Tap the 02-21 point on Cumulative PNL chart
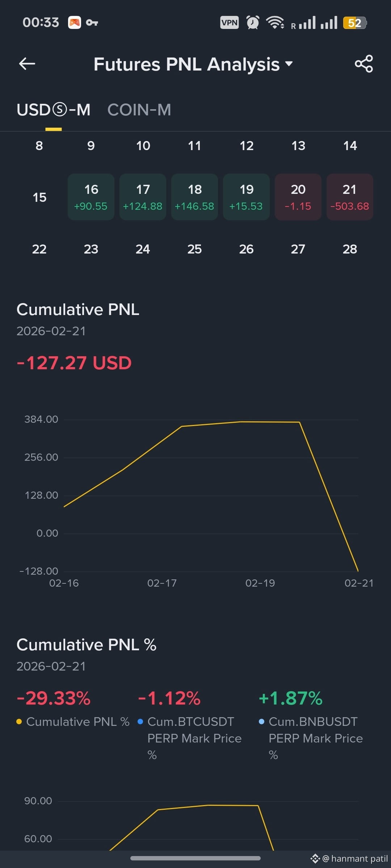Image resolution: width=391 pixels, height=868 pixels. click(x=358, y=571)
